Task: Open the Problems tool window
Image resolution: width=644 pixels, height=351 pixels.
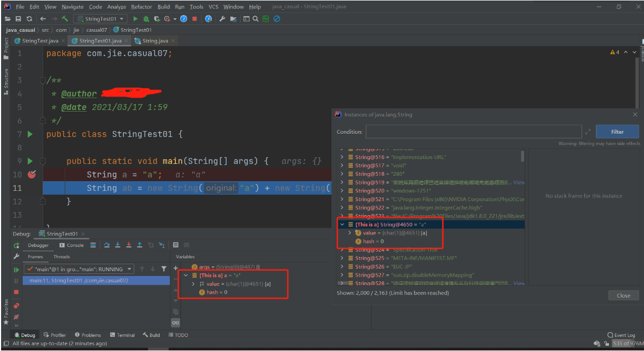Action: tap(87, 335)
